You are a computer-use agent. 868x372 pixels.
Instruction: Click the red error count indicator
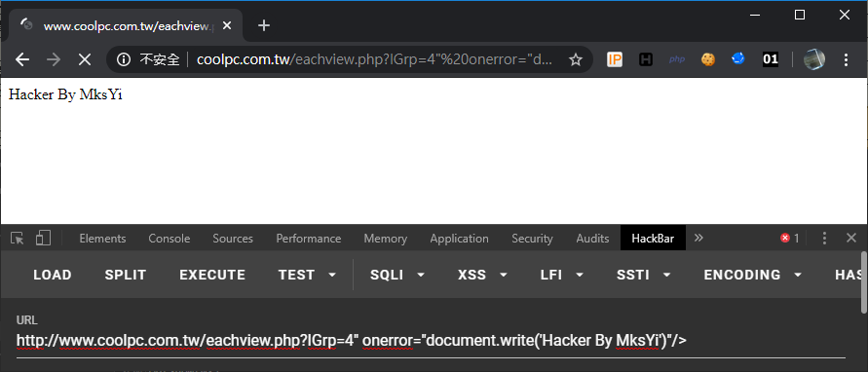[x=790, y=238]
